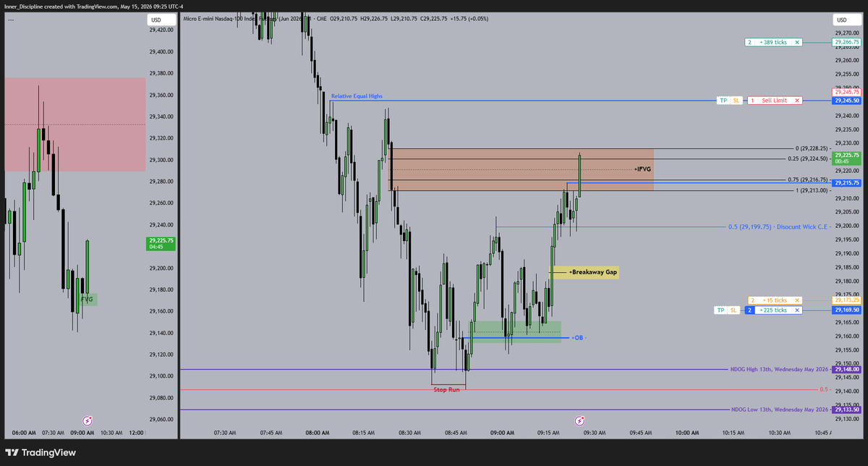868x466 pixels.
Task: Click price tag 29,266.75 on axis
Action: [846, 43]
